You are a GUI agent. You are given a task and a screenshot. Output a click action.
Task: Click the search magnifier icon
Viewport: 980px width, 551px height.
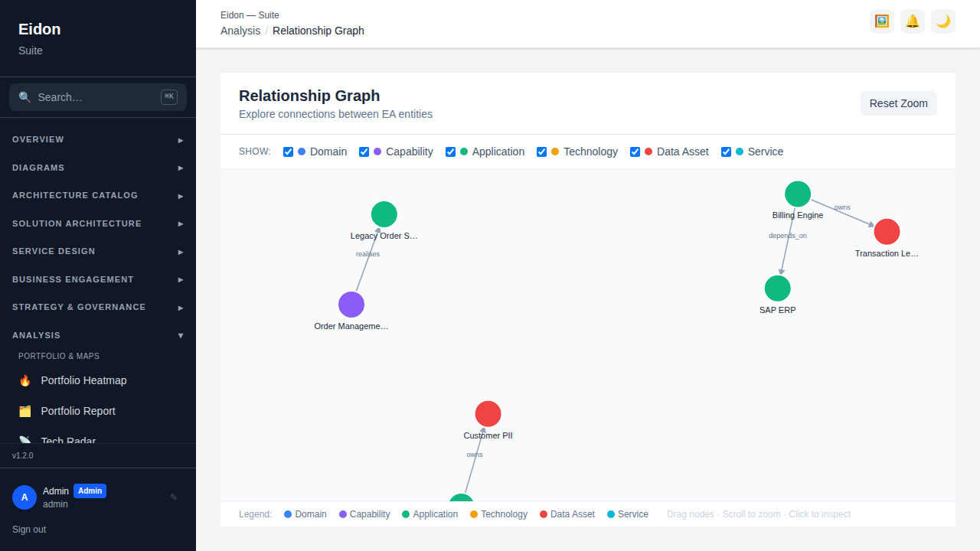(x=24, y=97)
